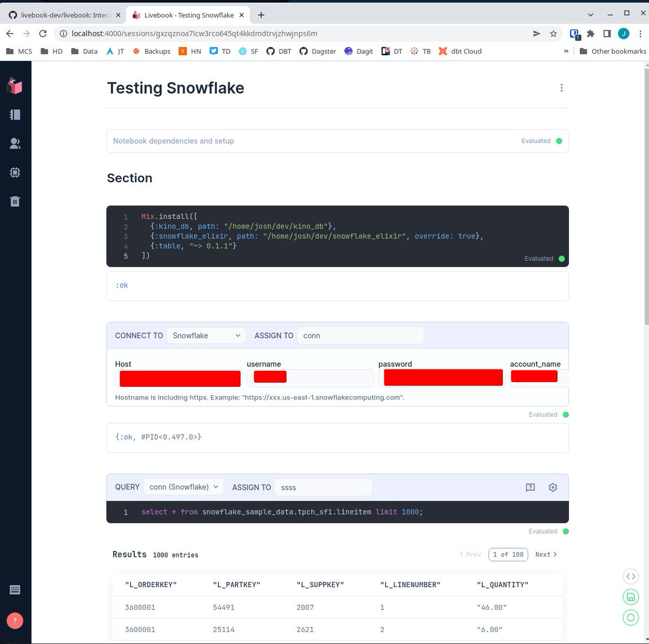The width and height of the screenshot is (649, 644).
Task: Go to the next results page
Action: (x=545, y=554)
